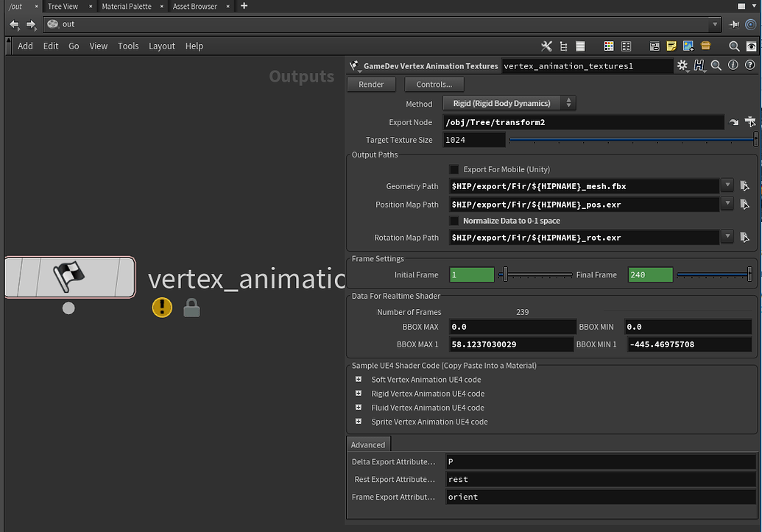Switch to the Tree View tab
This screenshot has width=762, height=532.
[x=63, y=7]
